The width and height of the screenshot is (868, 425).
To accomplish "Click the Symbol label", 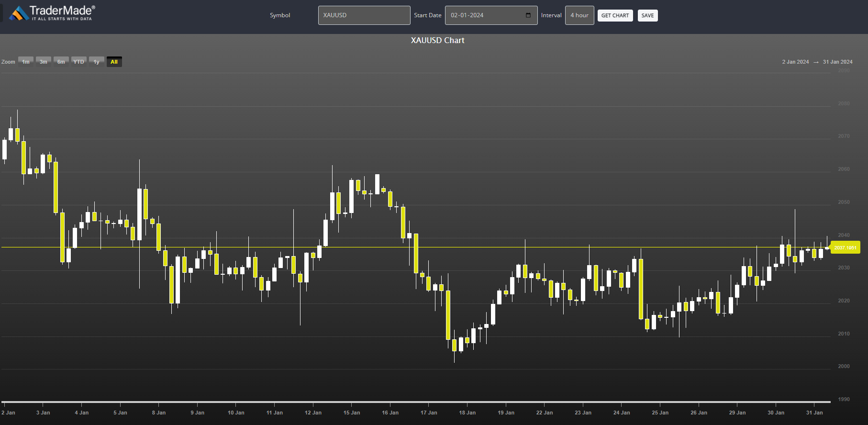I will click(x=280, y=15).
